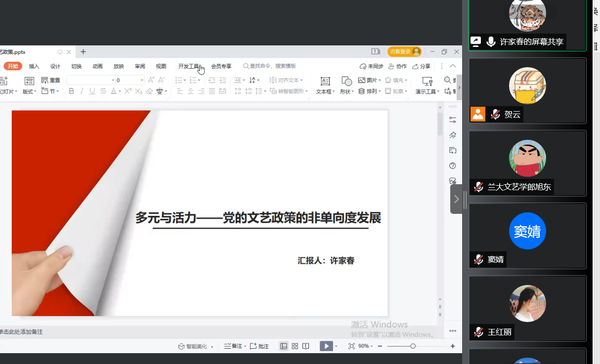Increase the paragraph indent

[222, 80]
